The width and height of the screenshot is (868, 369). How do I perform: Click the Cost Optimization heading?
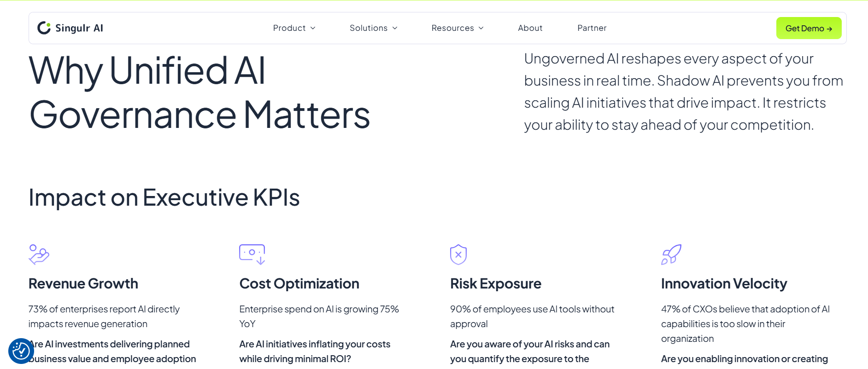click(299, 284)
